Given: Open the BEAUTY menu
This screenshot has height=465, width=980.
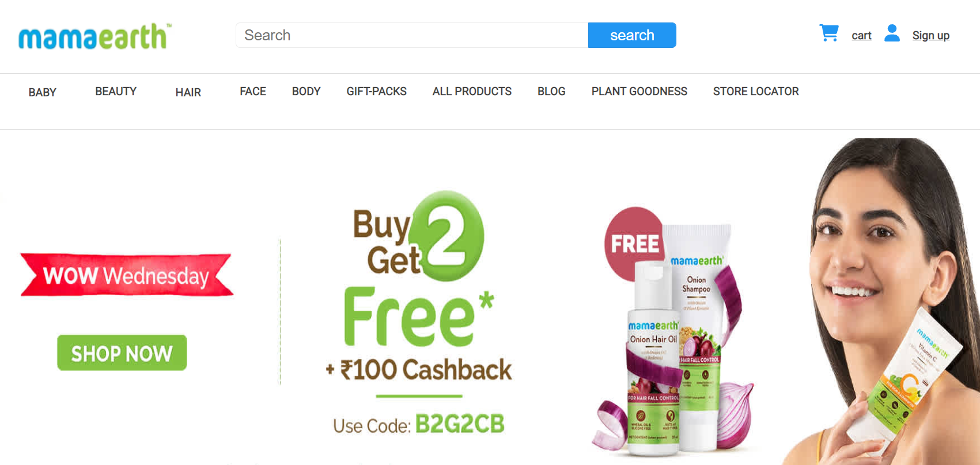Looking at the screenshot, I should 116,91.
